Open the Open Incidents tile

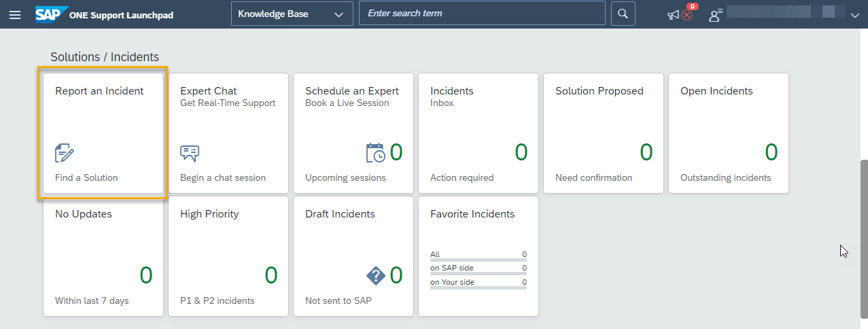tap(729, 133)
